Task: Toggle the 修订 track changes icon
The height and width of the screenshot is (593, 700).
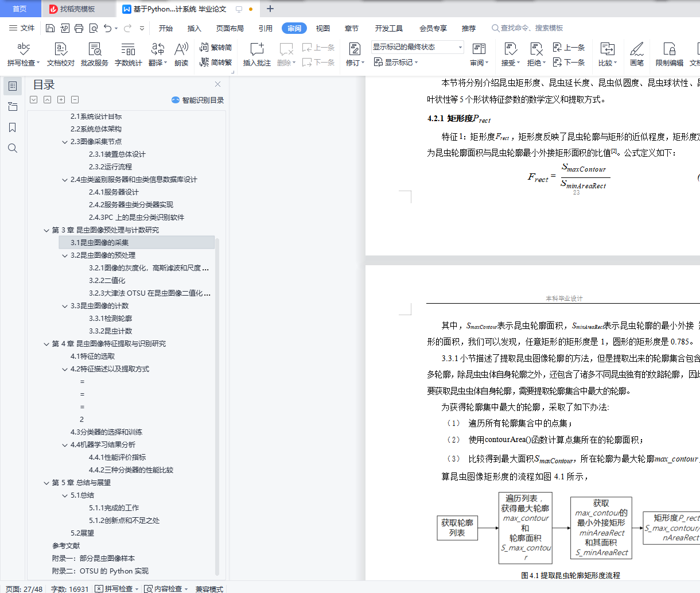Action: (x=355, y=49)
